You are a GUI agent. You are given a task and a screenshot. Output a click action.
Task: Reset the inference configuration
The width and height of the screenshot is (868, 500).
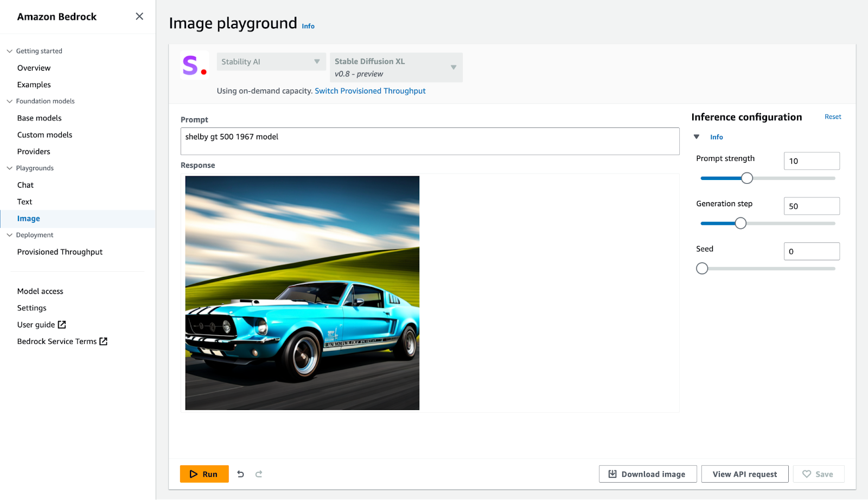tap(832, 117)
